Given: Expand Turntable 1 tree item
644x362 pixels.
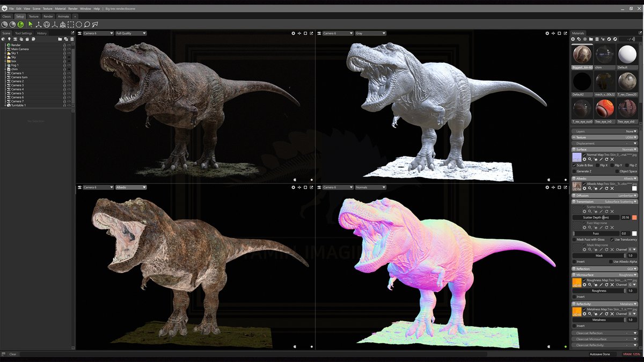Looking at the screenshot, I should [x=5, y=105].
